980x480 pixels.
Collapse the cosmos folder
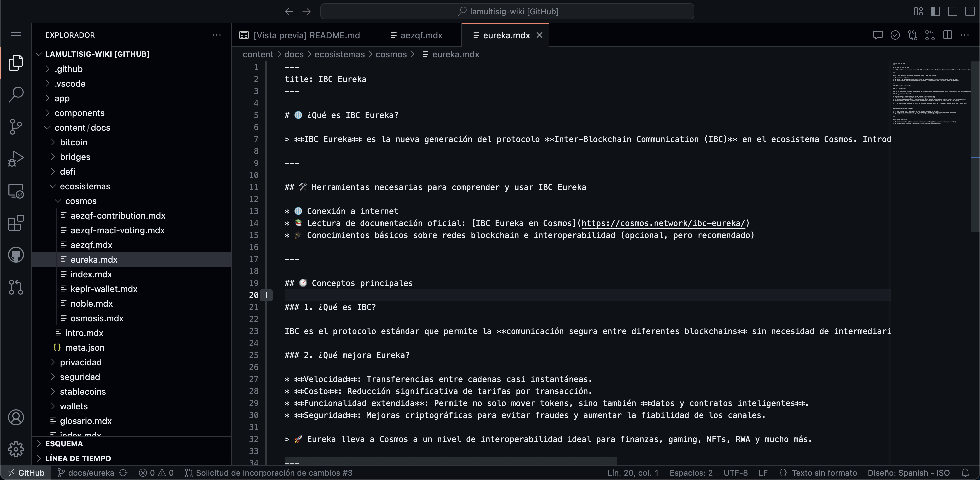tap(132, 201)
